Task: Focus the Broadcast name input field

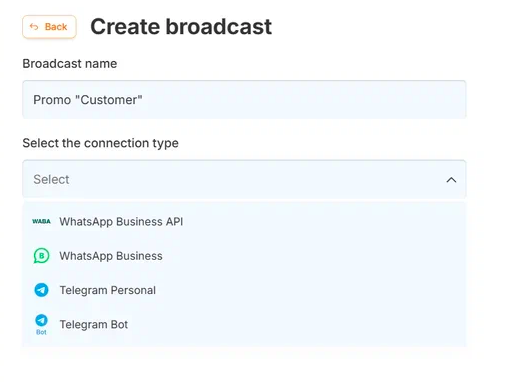Action: (244, 99)
